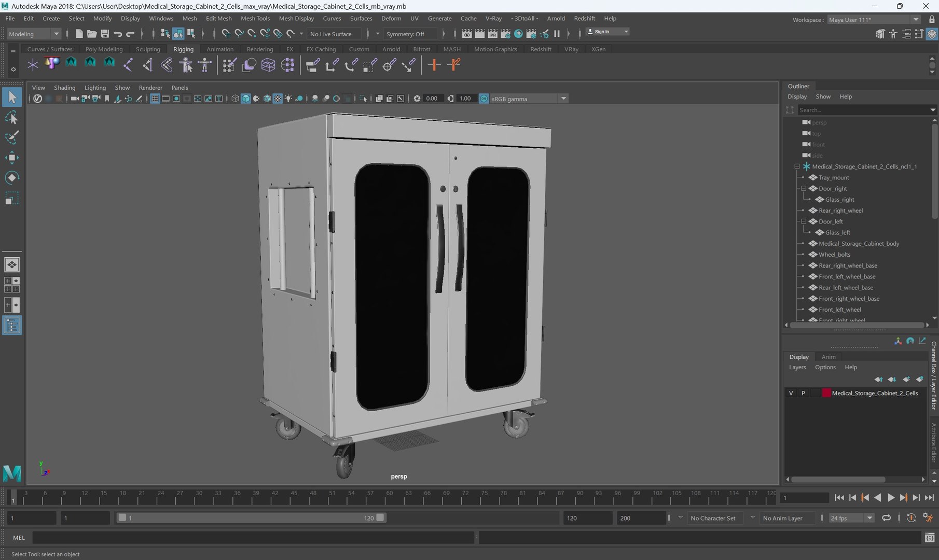Click the Sign In button

point(607,32)
